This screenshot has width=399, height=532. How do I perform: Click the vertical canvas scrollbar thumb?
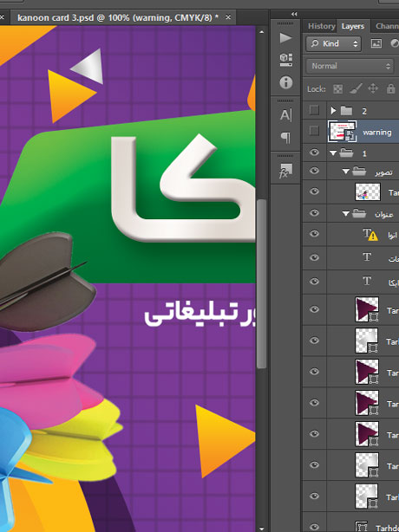[261, 283]
